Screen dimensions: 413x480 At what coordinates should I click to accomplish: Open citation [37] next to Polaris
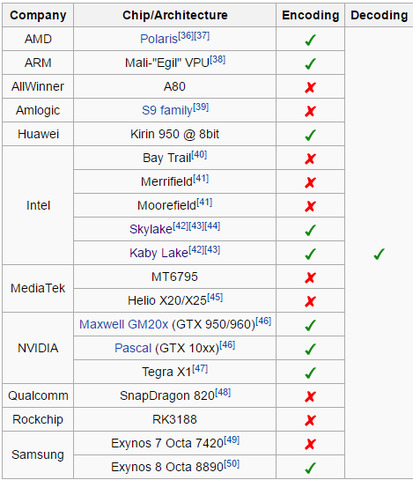tap(202, 36)
